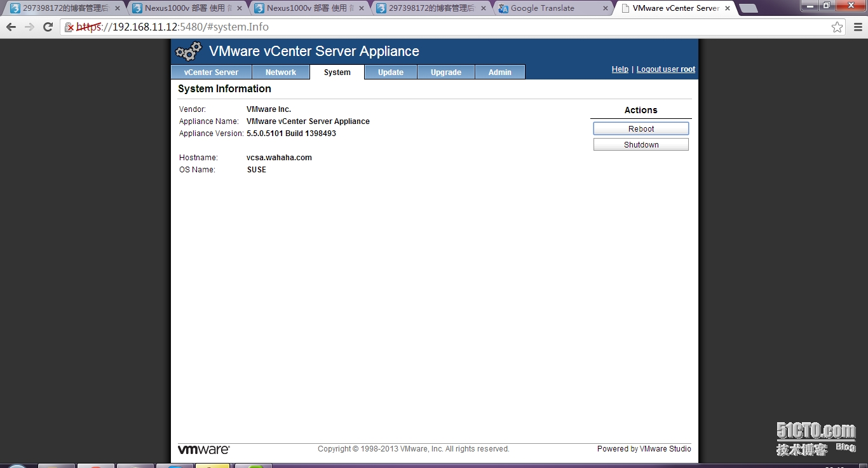Click the 'VMware vCenter Server Appliance' banner title
Viewport: 868px width, 468px height.
[314, 52]
